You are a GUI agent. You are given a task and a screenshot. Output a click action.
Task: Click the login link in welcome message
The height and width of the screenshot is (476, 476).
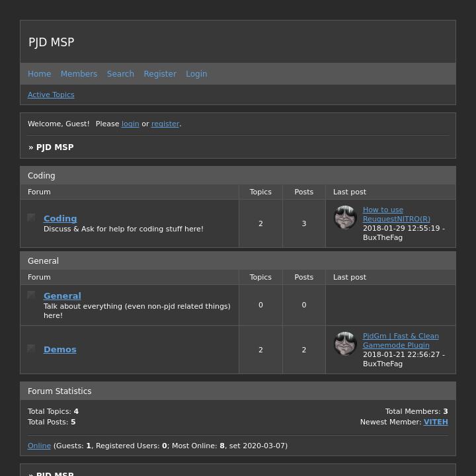130,124
